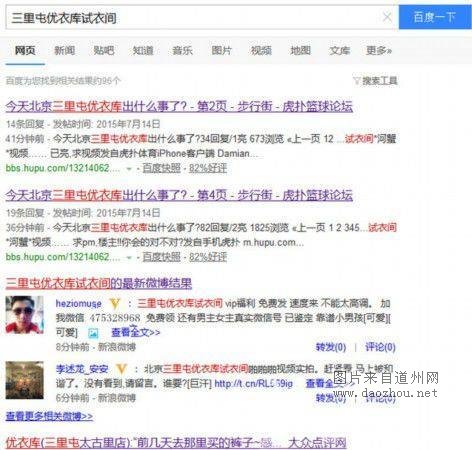Select the 地图 tab

pyautogui.click(x=300, y=50)
